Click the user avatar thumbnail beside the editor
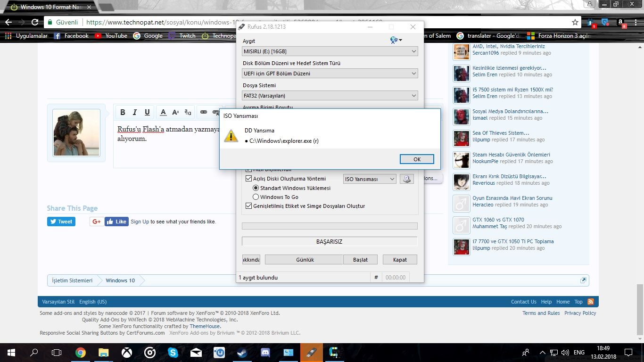The height and width of the screenshot is (362, 644). pyautogui.click(x=76, y=133)
